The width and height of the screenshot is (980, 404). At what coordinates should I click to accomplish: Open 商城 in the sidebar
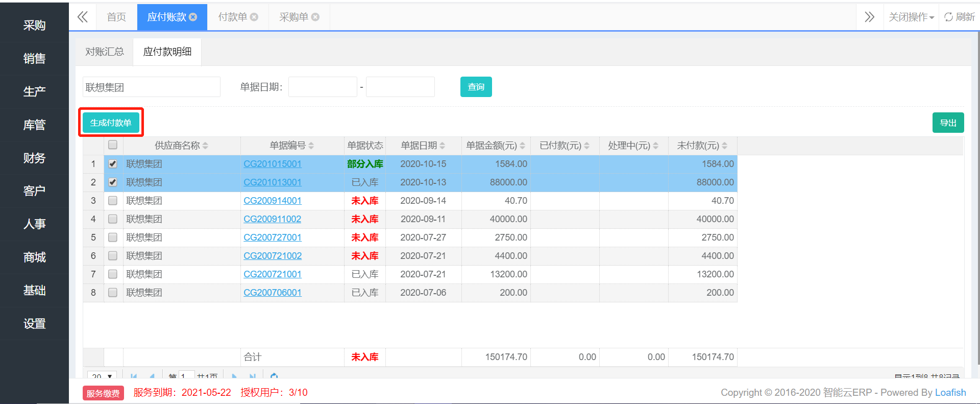34,257
